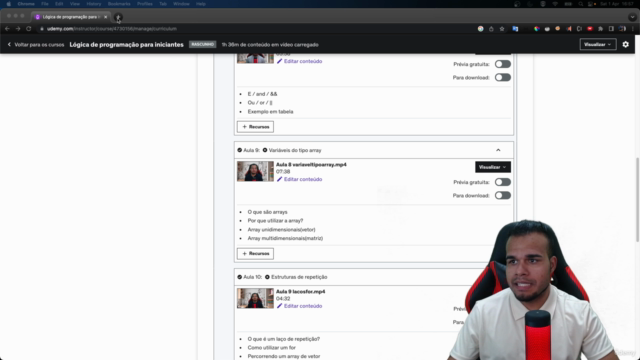This screenshot has width=640, height=360.
Task: Bookmark this page with the star icon
Action: pyautogui.click(x=502, y=29)
